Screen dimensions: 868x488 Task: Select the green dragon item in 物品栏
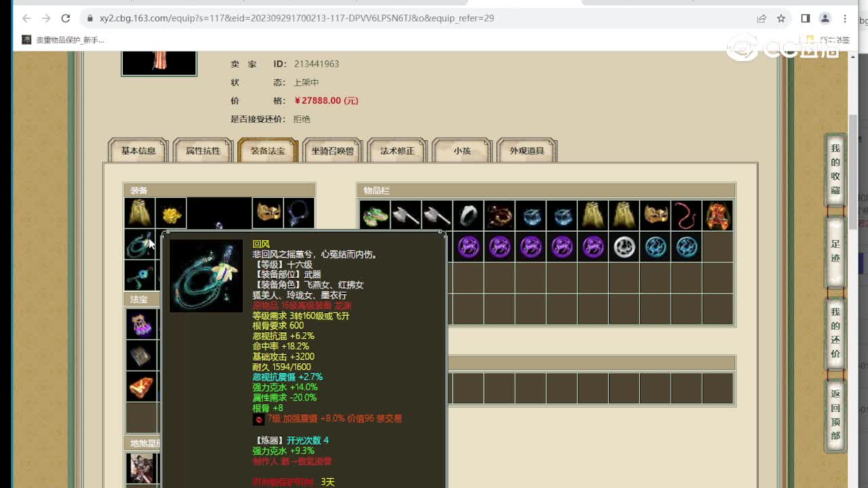pos(374,215)
